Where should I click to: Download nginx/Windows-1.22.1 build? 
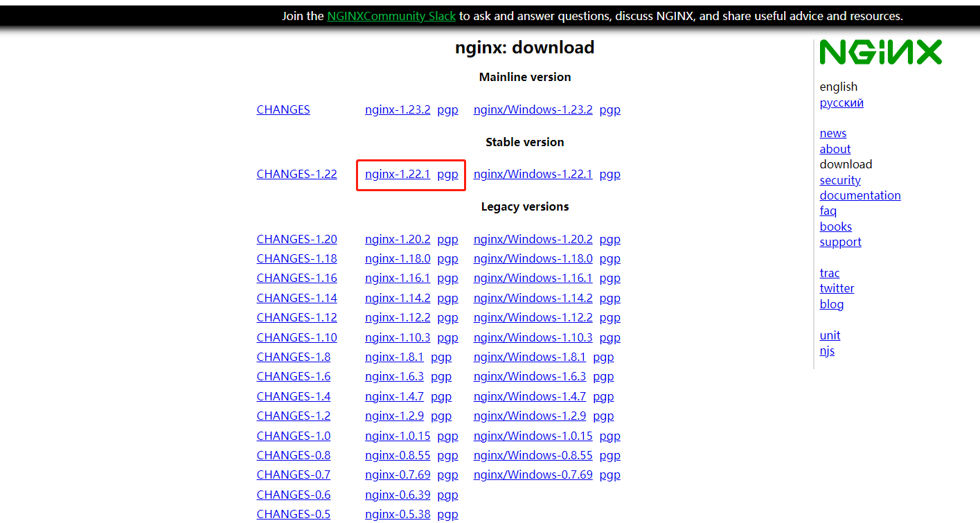(x=533, y=174)
